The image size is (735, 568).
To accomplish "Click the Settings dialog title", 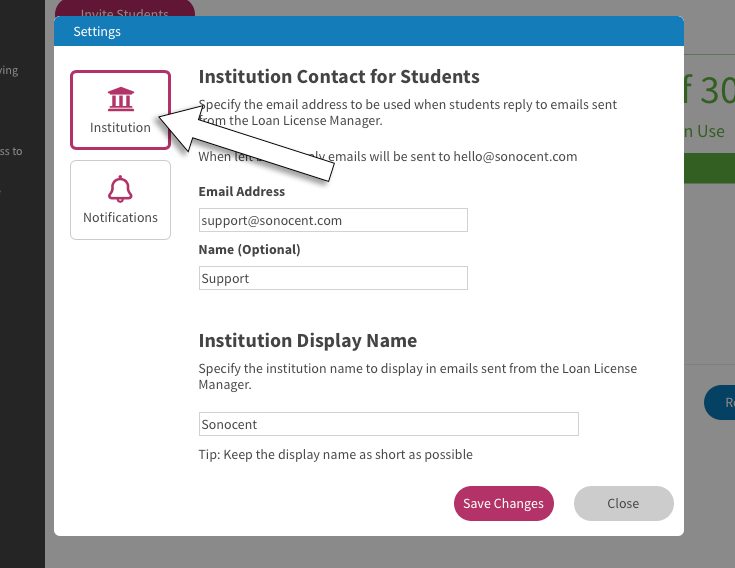I will (x=97, y=31).
